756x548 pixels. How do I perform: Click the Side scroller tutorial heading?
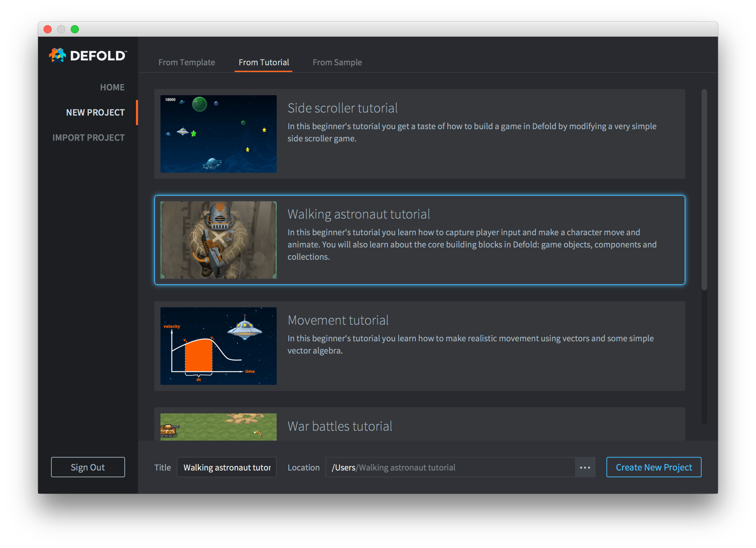(x=342, y=108)
